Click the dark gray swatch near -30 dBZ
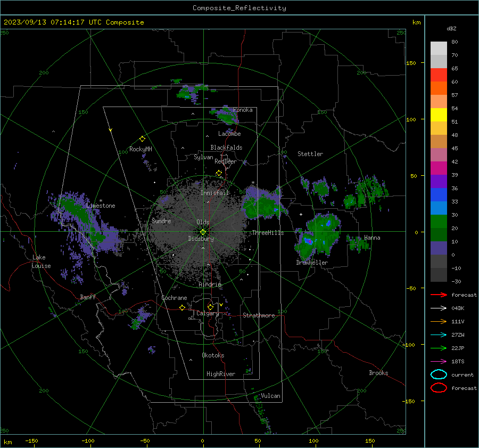This screenshot has width=479, height=448. pos(439,275)
